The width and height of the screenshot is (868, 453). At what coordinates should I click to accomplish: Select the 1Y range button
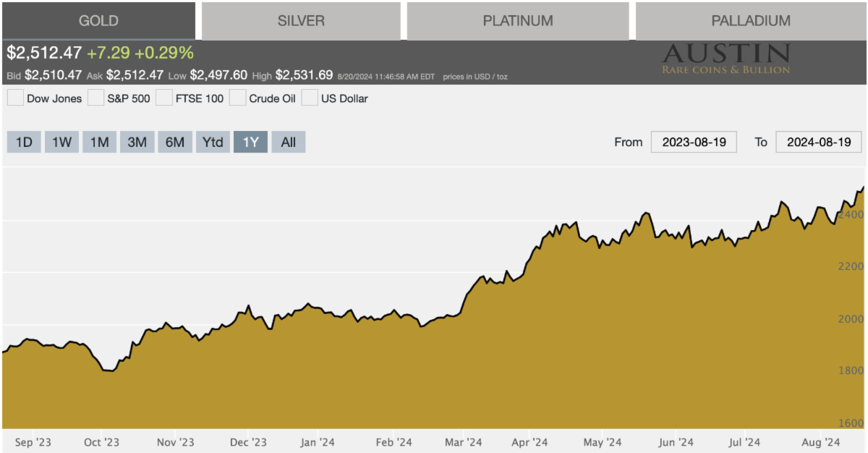pyautogui.click(x=250, y=142)
